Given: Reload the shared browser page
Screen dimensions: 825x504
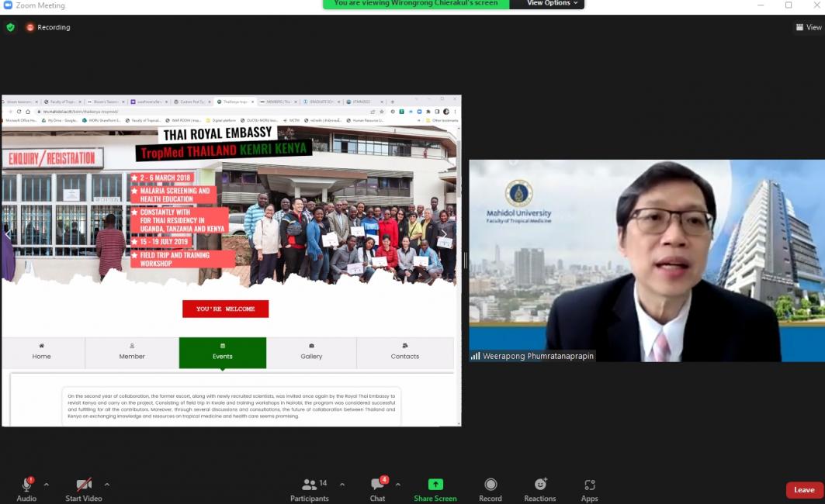Looking at the screenshot, I should click(x=19, y=112).
